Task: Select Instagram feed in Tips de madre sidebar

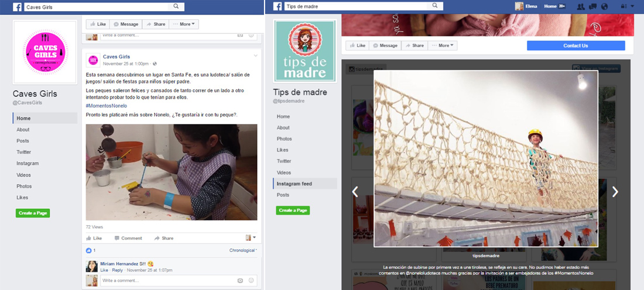Action: (305, 184)
